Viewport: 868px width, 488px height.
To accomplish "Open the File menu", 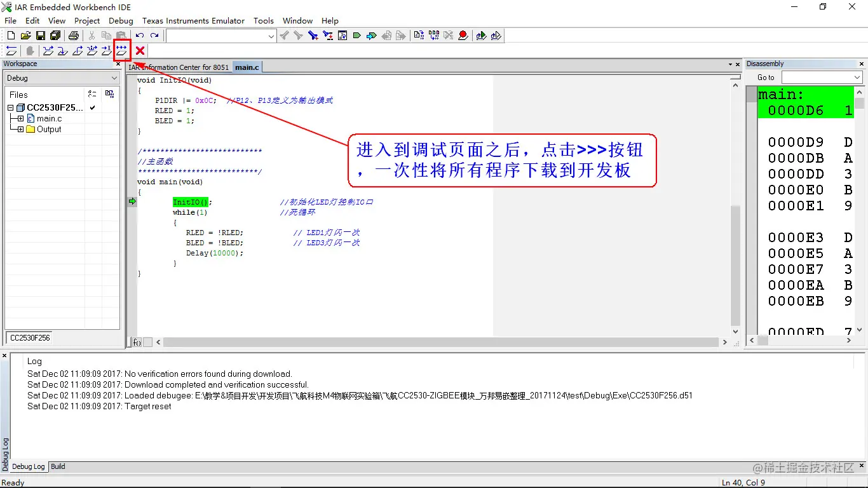I will pyautogui.click(x=11, y=20).
